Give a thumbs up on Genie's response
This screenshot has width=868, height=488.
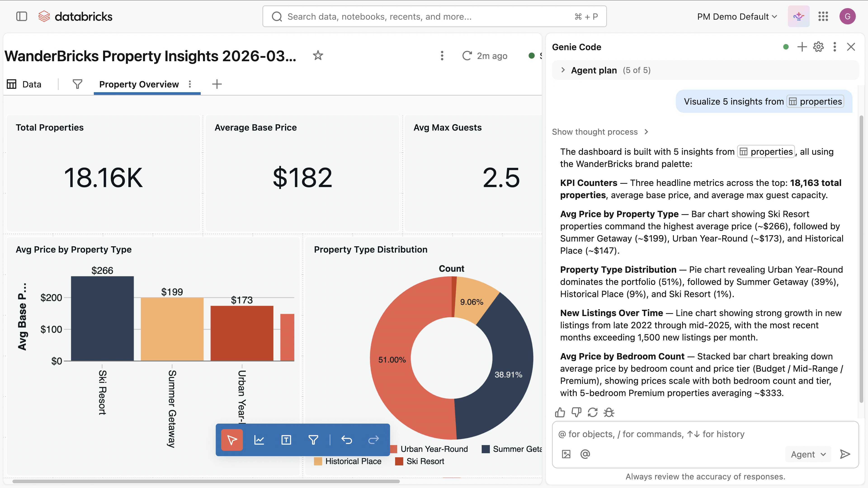560,412
